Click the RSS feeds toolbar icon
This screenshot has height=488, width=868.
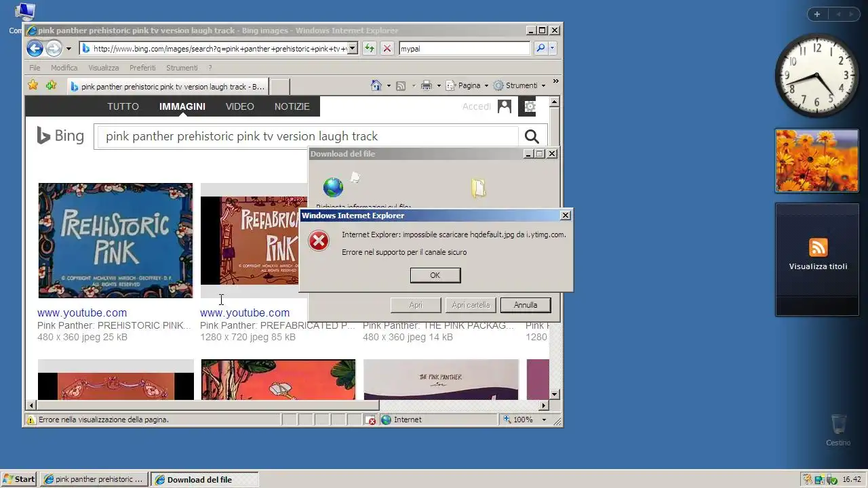tap(401, 85)
